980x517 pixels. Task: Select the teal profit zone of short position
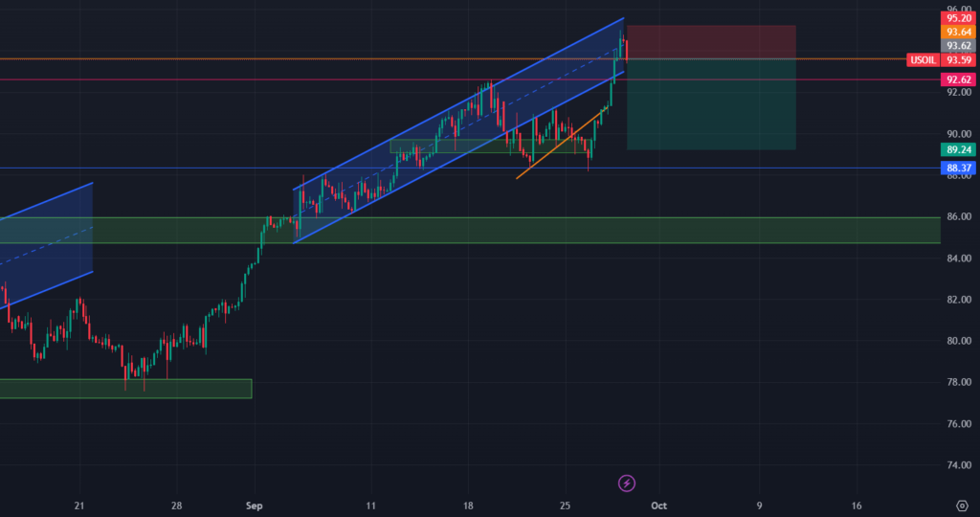point(711,104)
